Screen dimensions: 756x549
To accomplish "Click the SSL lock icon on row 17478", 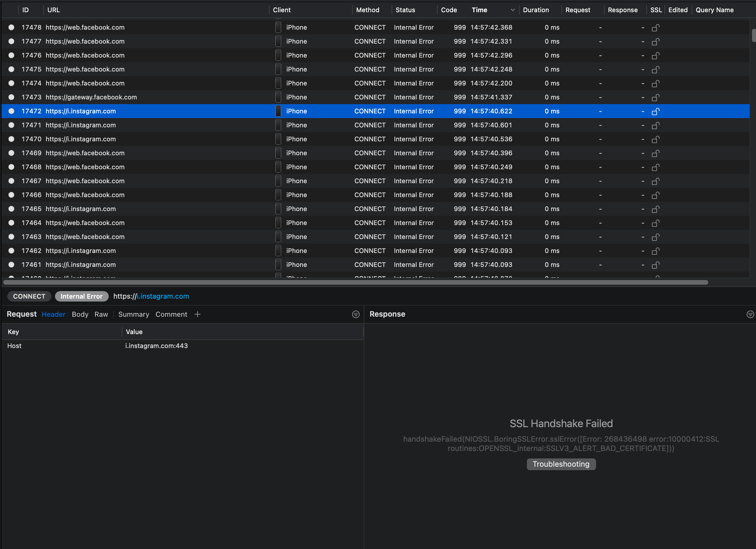I will [655, 28].
